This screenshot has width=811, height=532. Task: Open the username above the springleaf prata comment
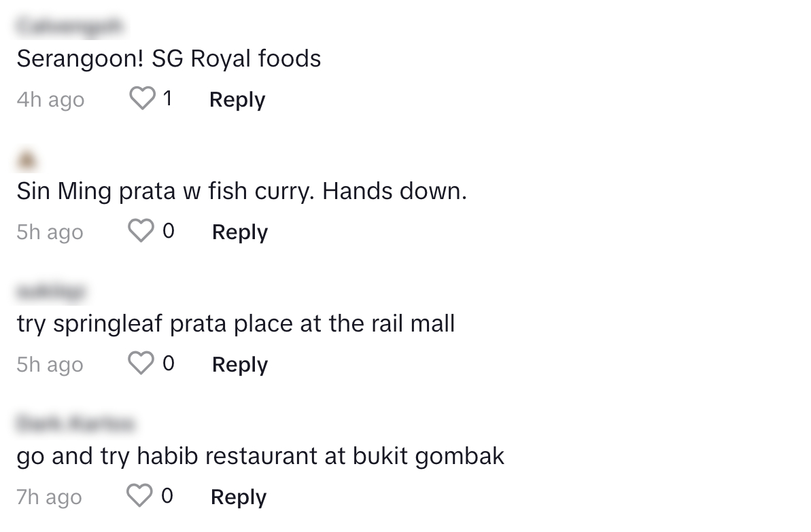click(51, 291)
